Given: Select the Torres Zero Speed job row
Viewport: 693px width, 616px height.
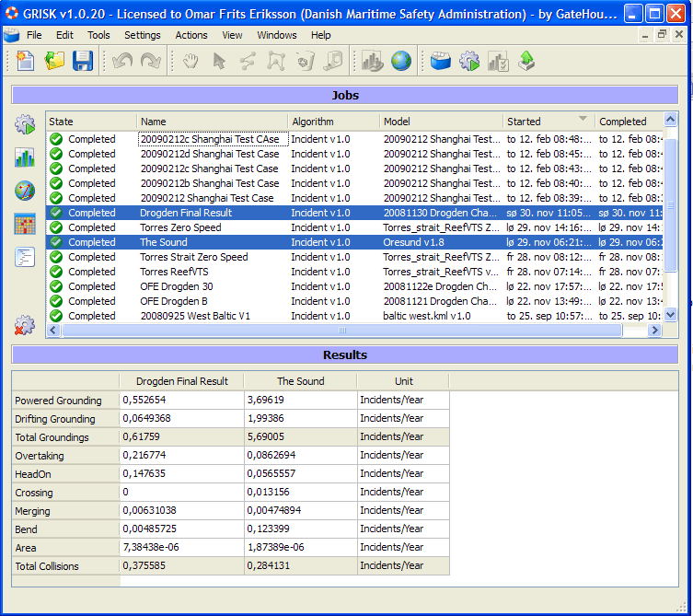Looking at the screenshot, I should 180,227.
